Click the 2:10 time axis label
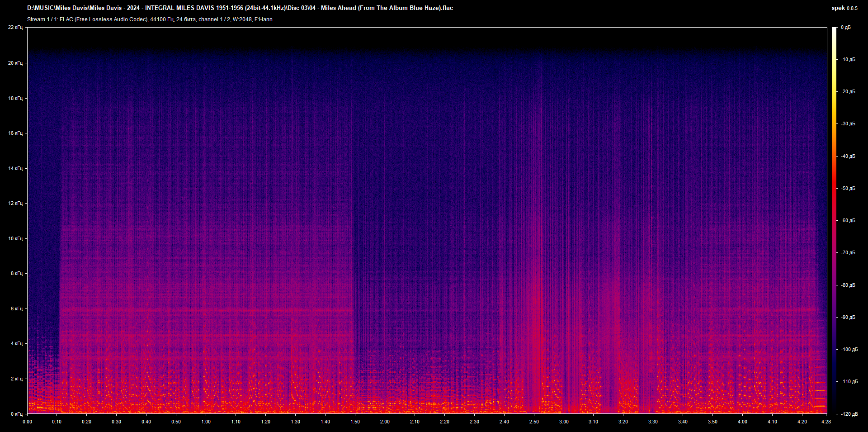The width and height of the screenshot is (868, 432). pyautogui.click(x=415, y=422)
